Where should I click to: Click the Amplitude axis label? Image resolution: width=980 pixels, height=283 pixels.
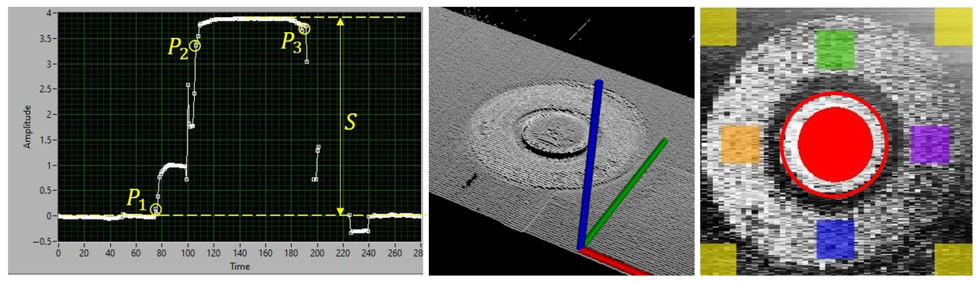click(26, 127)
